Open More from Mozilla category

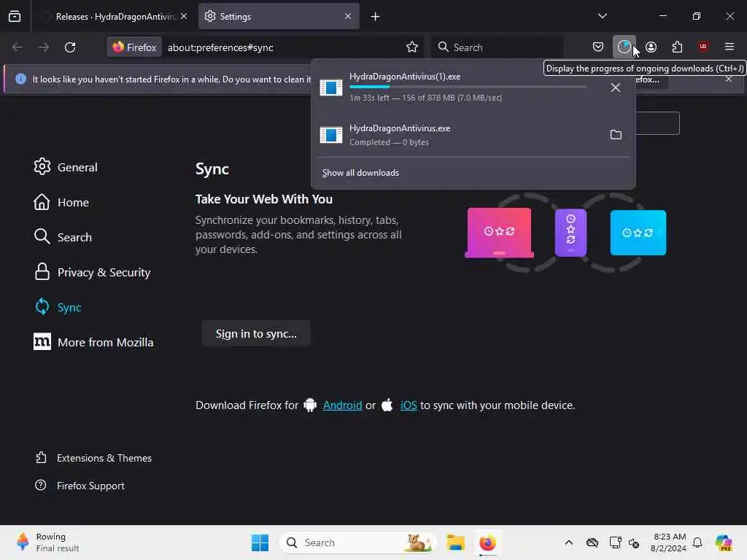coord(94,343)
